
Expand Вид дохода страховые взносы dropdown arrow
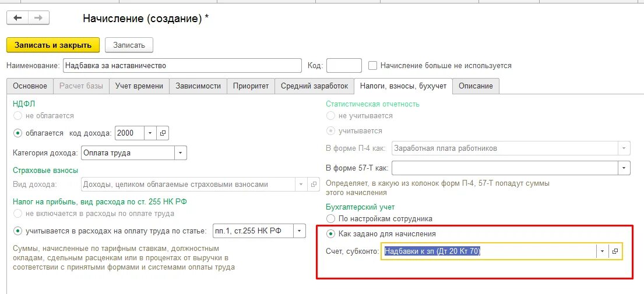301,185
